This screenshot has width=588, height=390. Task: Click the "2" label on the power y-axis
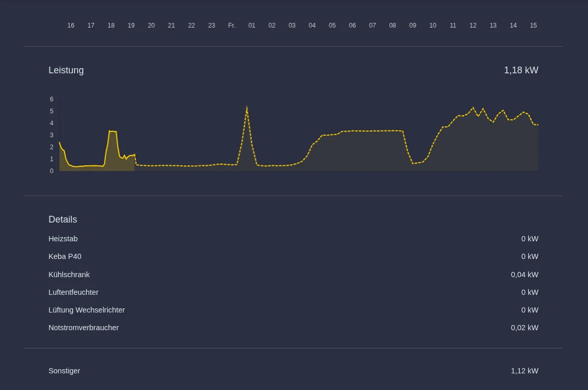pos(52,147)
